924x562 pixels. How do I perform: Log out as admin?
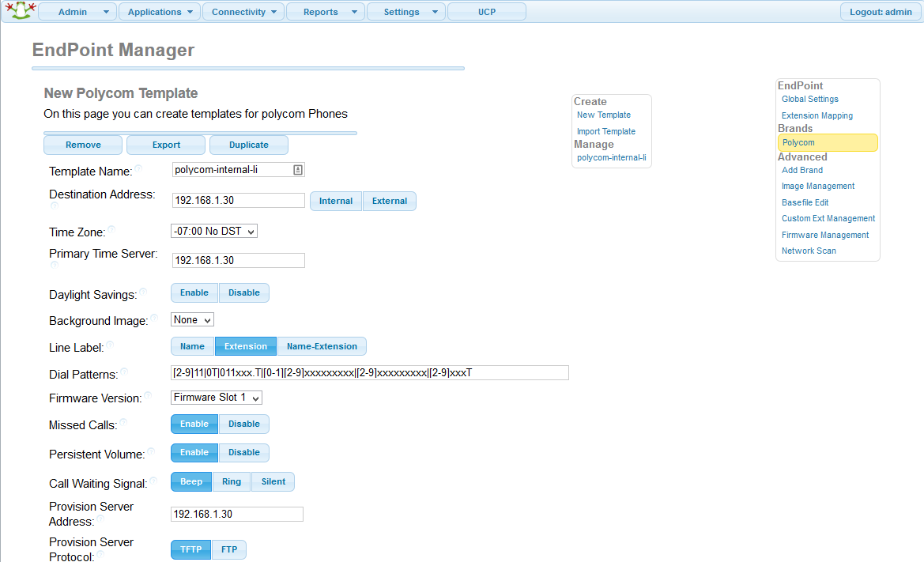click(x=881, y=12)
